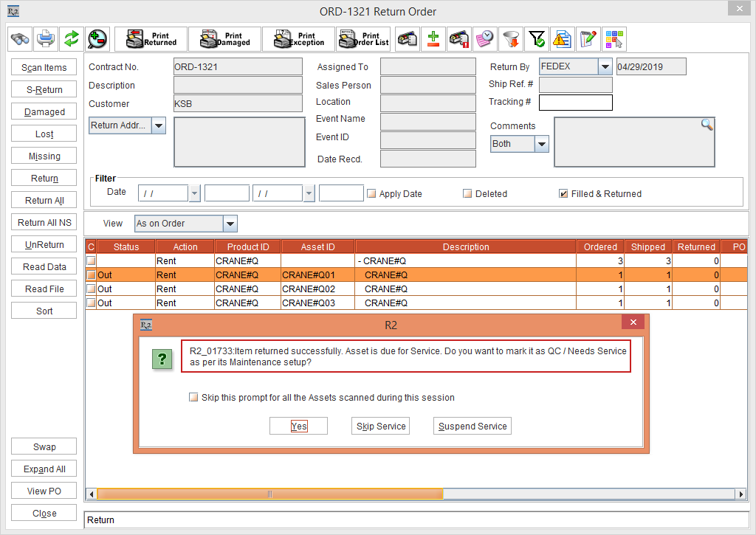Click the Suspend Service button

click(x=472, y=426)
